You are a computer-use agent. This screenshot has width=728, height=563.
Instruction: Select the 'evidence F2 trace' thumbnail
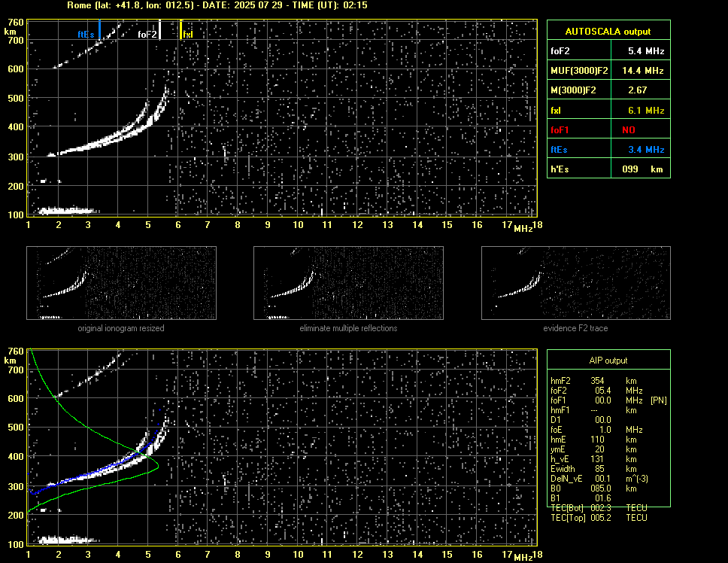[x=576, y=283]
